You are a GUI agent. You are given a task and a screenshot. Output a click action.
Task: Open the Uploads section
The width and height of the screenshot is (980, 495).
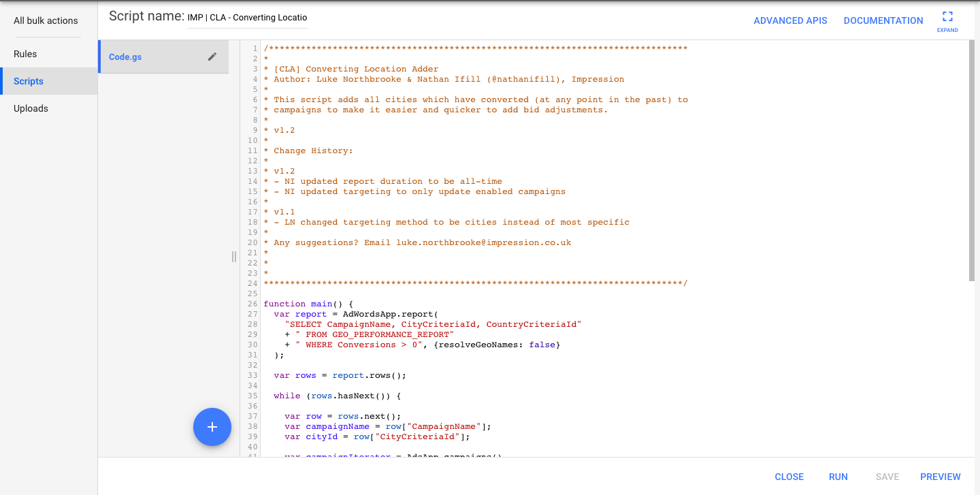31,108
